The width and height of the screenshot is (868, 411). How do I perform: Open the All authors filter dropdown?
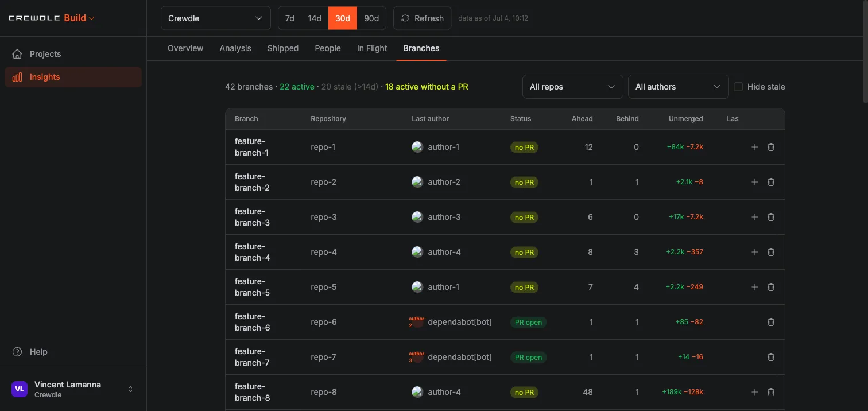[x=679, y=87]
